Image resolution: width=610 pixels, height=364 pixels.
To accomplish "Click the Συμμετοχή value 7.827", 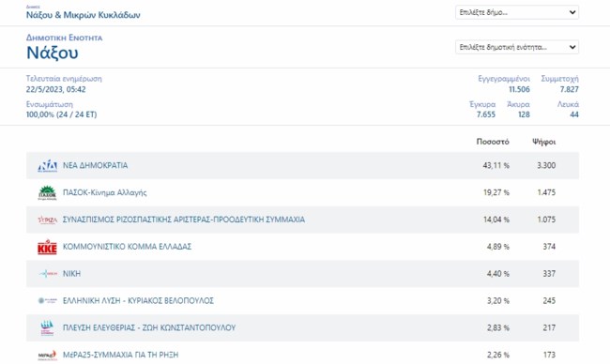I will coord(569,89).
